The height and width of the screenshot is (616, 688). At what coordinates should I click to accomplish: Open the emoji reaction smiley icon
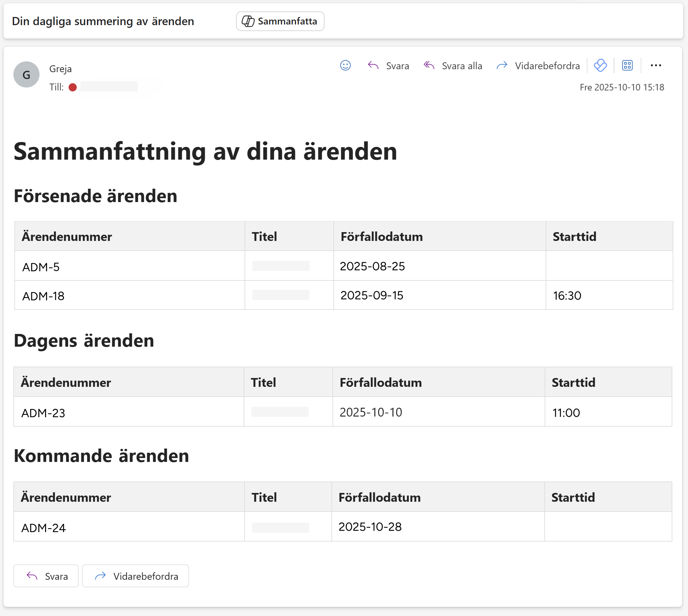[x=345, y=65]
